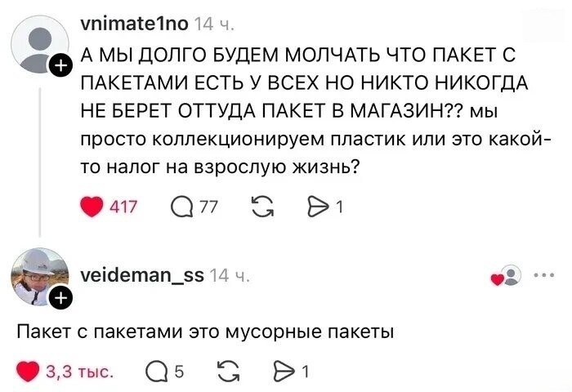Open the reply text about мусорные пакеты

pyautogui.click(x=206, y=332)
